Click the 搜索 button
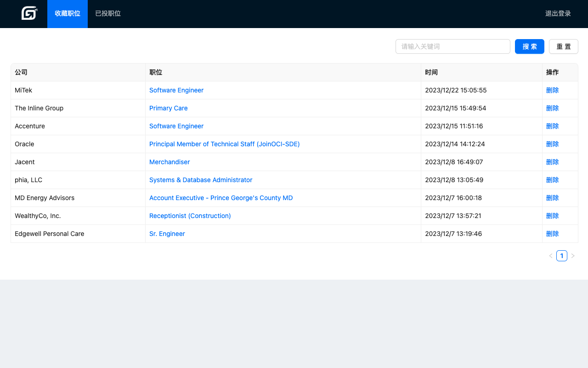The image size is (588, 368). pyautogui.click(x=530, y=46)
